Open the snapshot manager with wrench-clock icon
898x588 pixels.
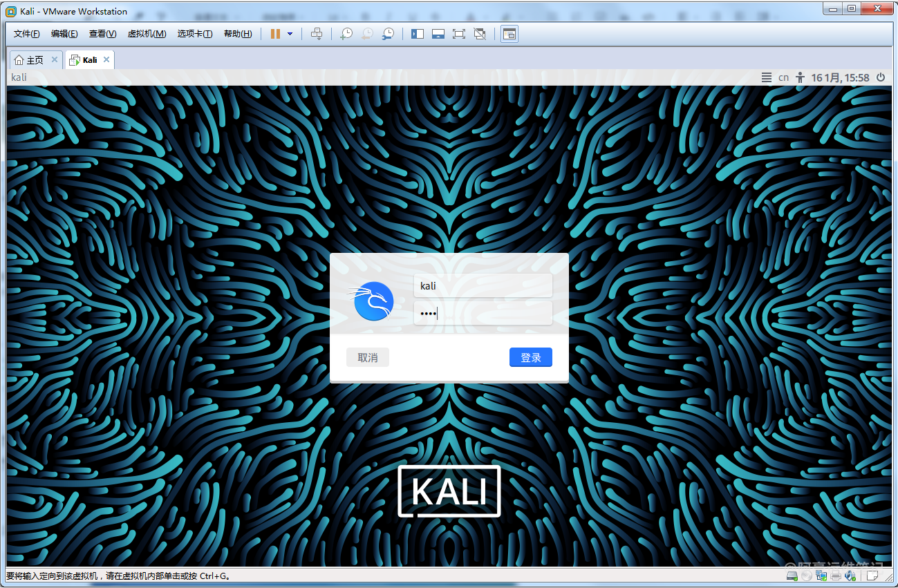point(389,34)
